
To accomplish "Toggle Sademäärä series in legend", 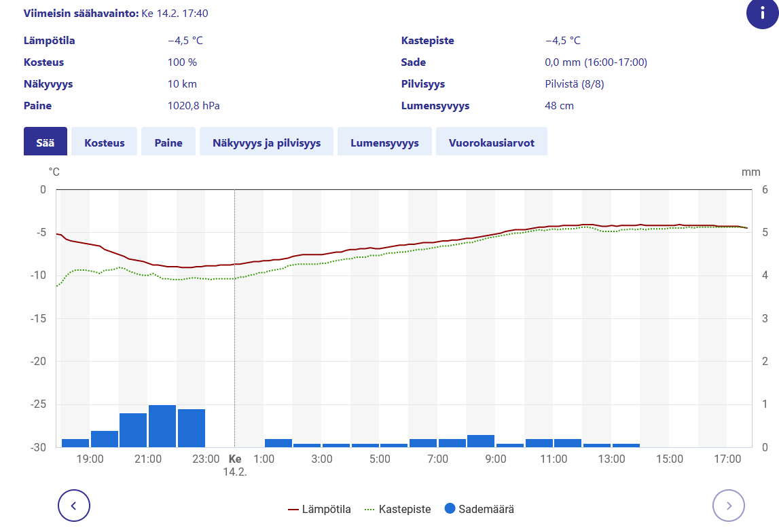I will pos(479,509).
